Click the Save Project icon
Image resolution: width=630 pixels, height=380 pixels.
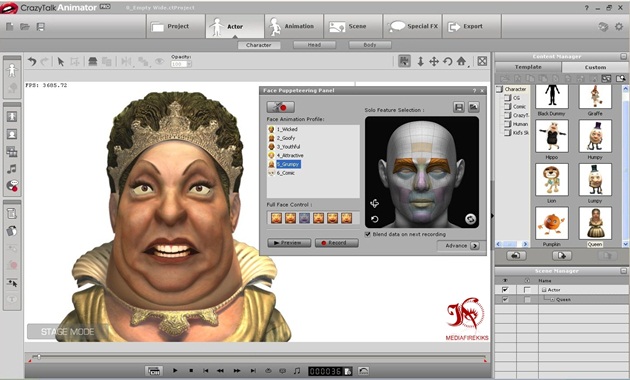coord(40,27)
